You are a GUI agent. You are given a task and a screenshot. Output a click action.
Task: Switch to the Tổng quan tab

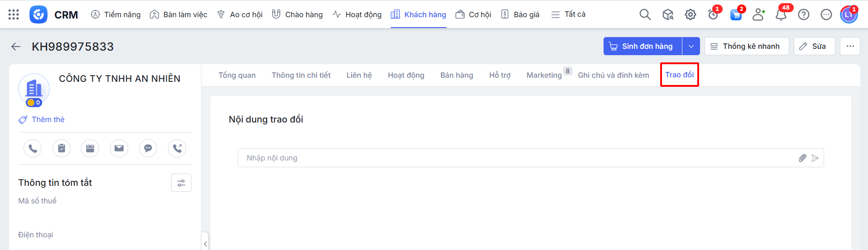(237, 75)
